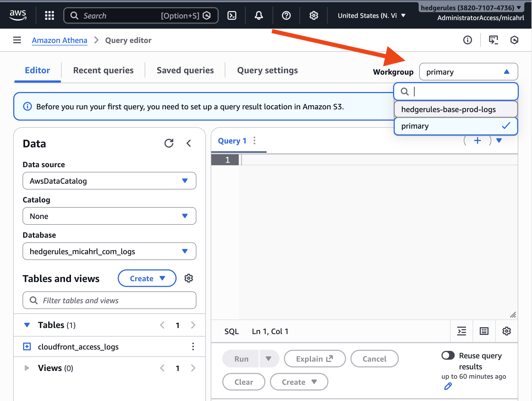Expand the Views section
This screenshot has height=401, width=532.
pyautogui.click(x=27, y=368)
